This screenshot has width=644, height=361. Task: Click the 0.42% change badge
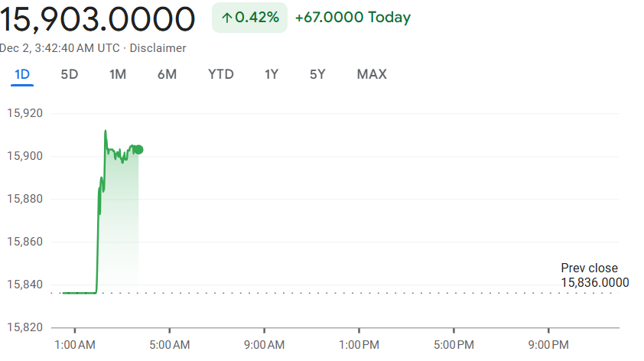(249, 18)
